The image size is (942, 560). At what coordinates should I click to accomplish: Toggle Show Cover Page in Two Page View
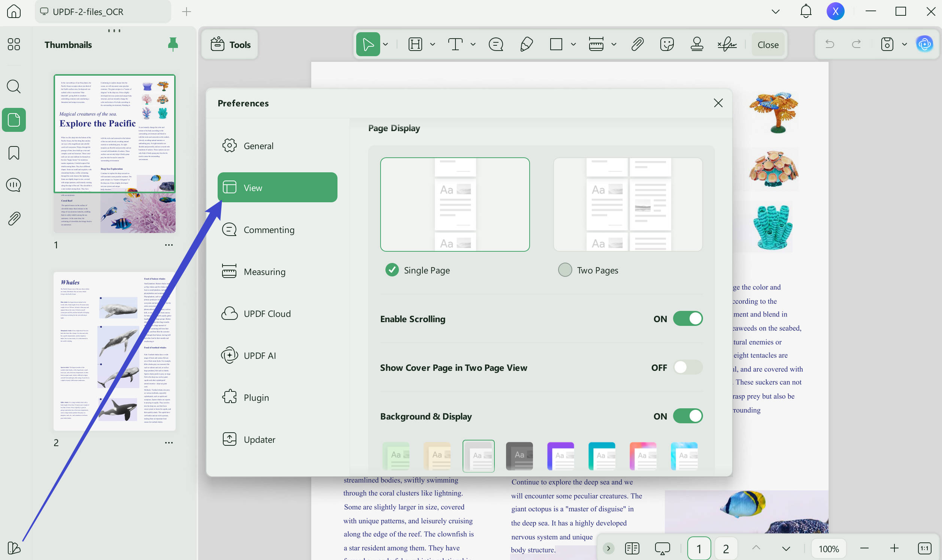tap(688, 367)
